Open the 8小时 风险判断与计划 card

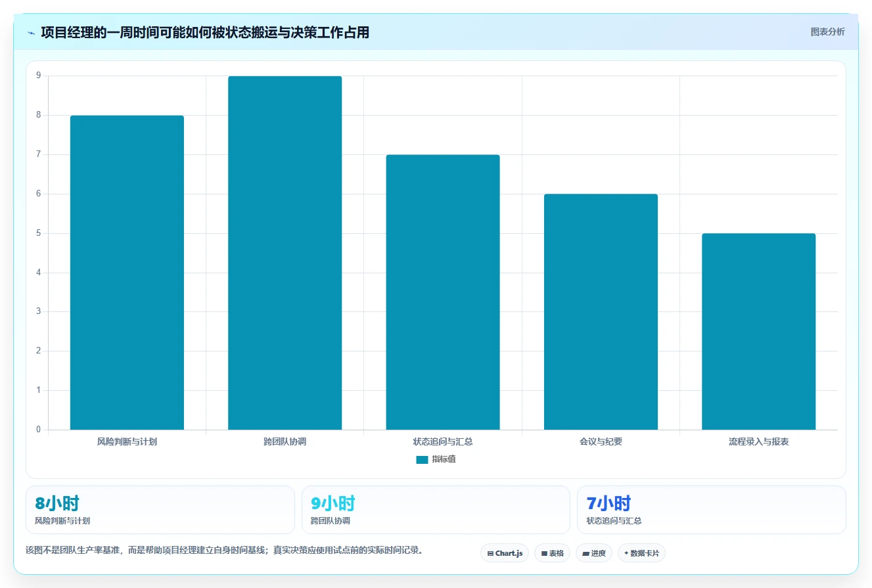point(160,510)
